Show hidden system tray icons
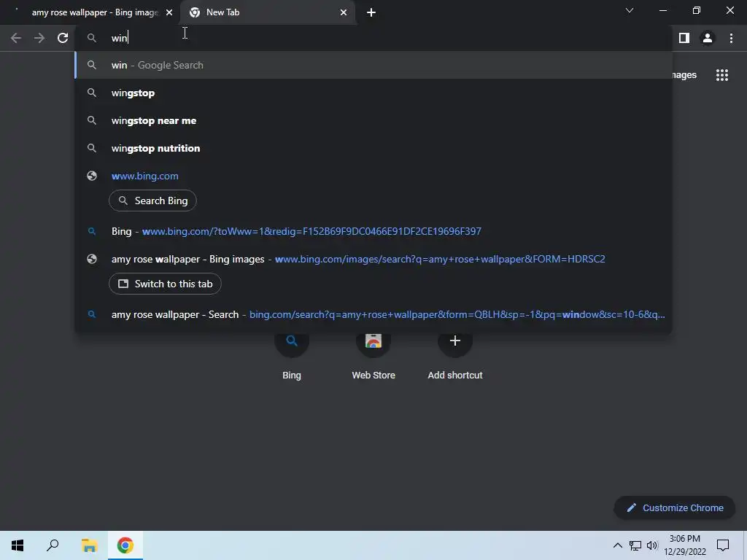 617,545
